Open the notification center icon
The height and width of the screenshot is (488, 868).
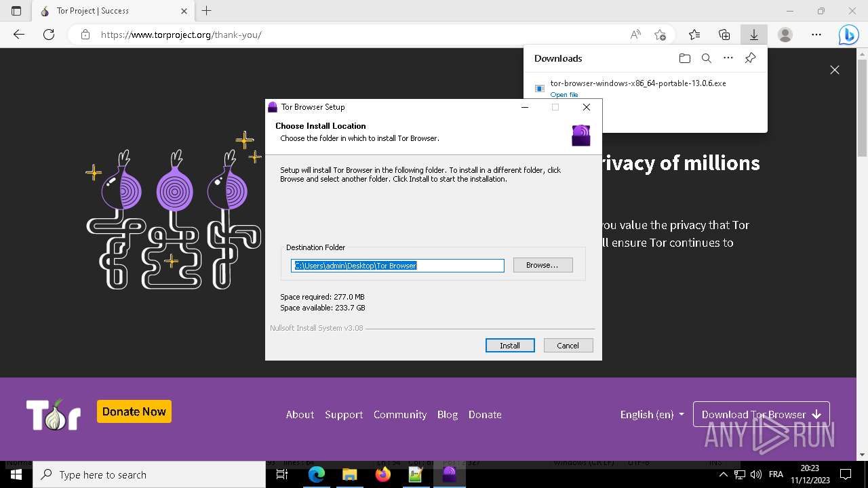tap(846, 474)
